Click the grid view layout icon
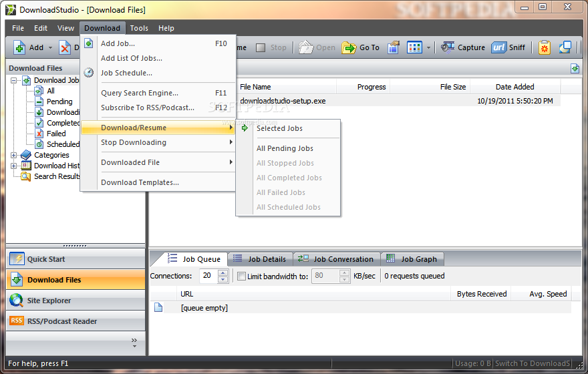Screen dimensions: 588x374 pyautogui.click(x=414, y=47)
